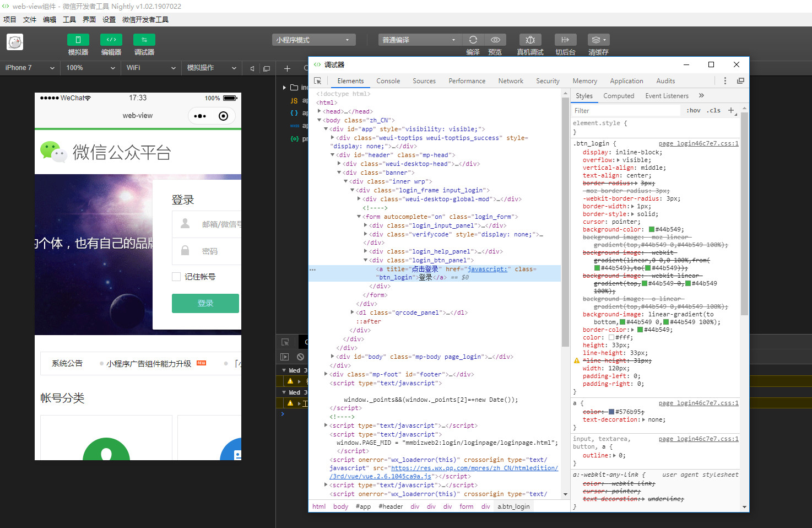
Task: Clear the console with the ban icon
Action: pyautogui.click(x=300, y=357)
